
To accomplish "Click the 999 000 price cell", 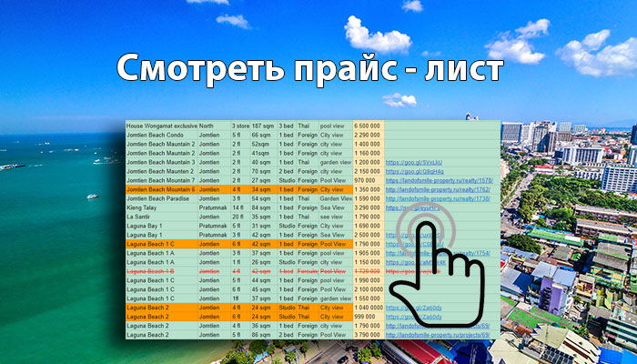I will click(x=367, y=316).
